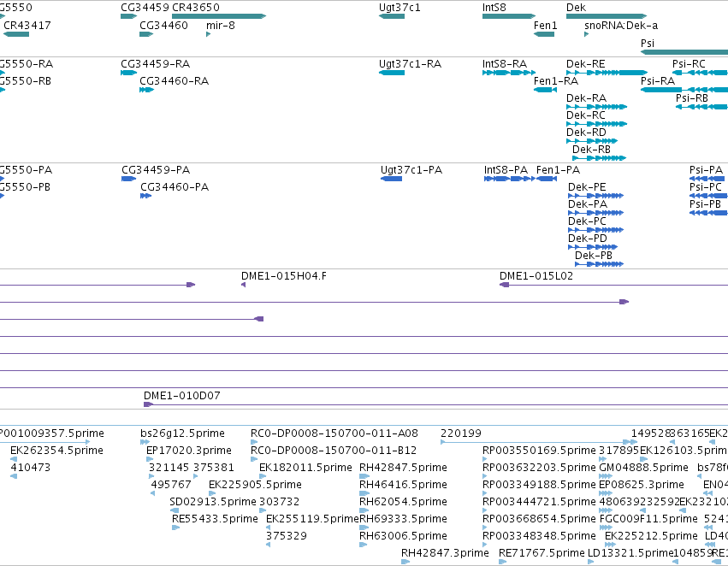The width and height of the screenshot is (728, 566).
Task: Click the RE55433.5prime EST
Action: (175, 528)
